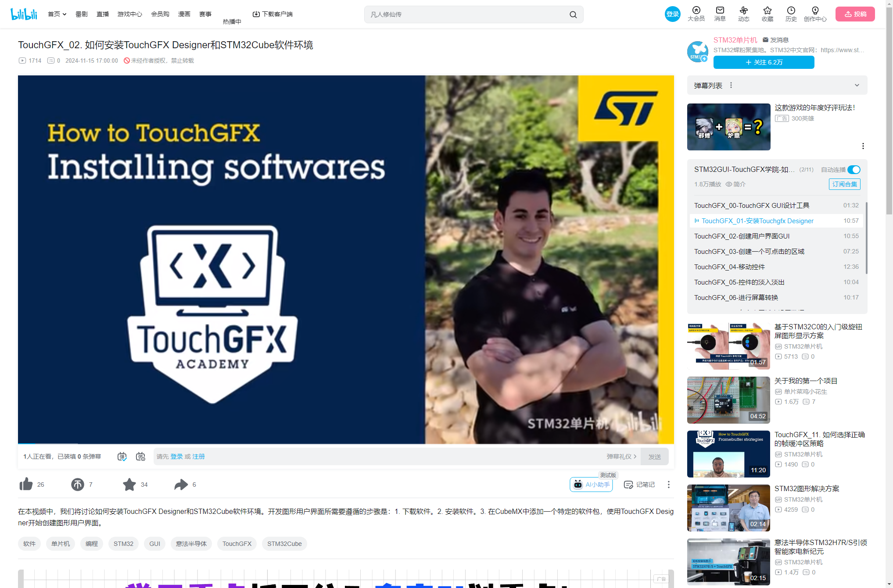Toggle 自动连播 autoplay switch
Viewport: 893px width, 588px height.
(x=854, y=170)
